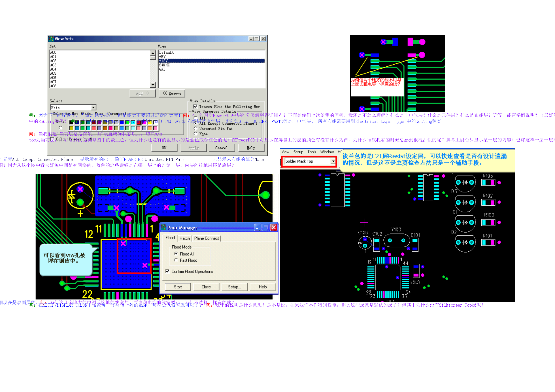This screenshot has width=555, height=392.
Task: Choose Fast Flood mode
Action: [176, 260]
